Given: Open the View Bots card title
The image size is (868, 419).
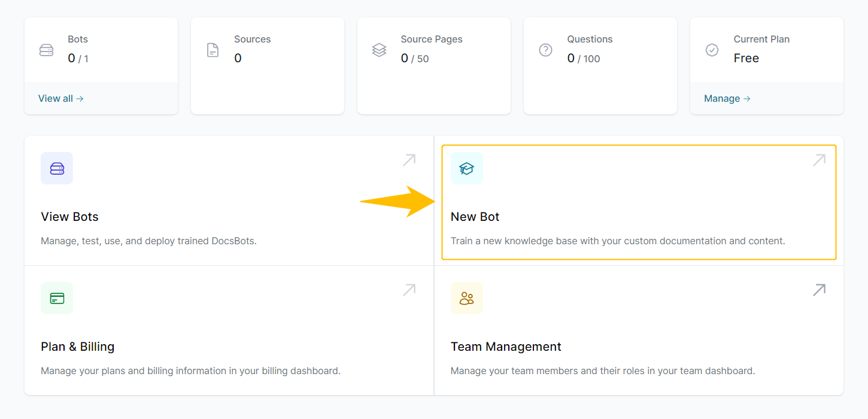Looking at the screenshot, I should tap(69, 217).
